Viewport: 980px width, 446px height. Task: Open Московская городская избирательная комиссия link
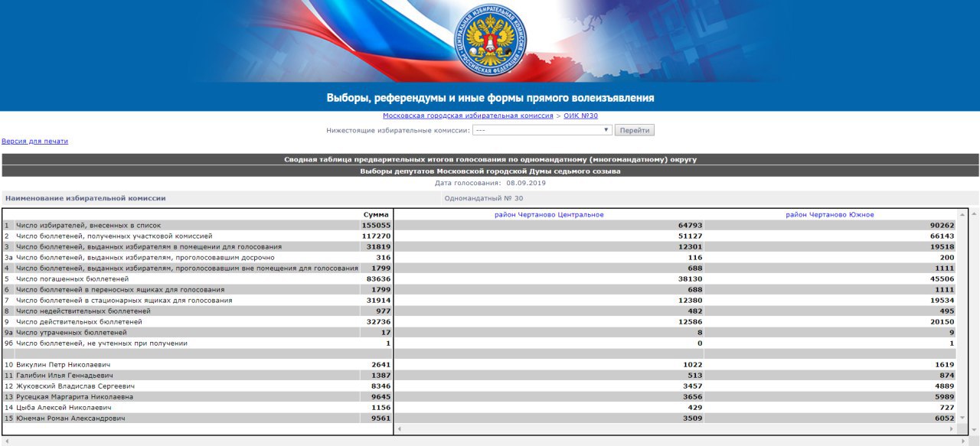pos(468,116)
